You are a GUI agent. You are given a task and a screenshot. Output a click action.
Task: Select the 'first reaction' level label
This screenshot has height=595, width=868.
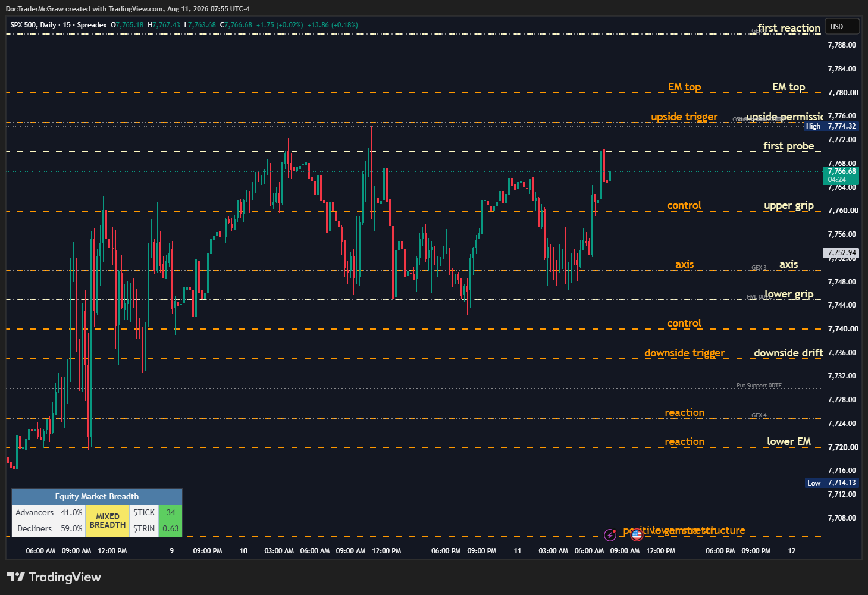[x=789, y=28]
